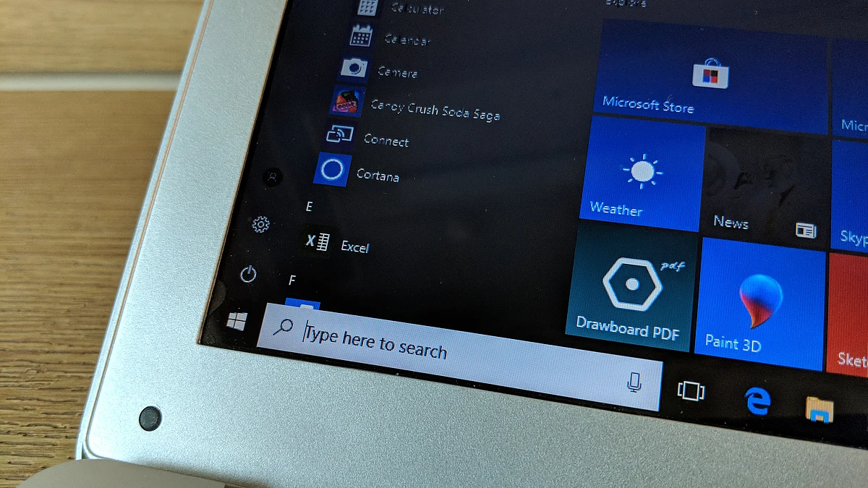Viewport: 868px width, 488px height.
Task: Open the Power options button
Action: click(248, 274)
